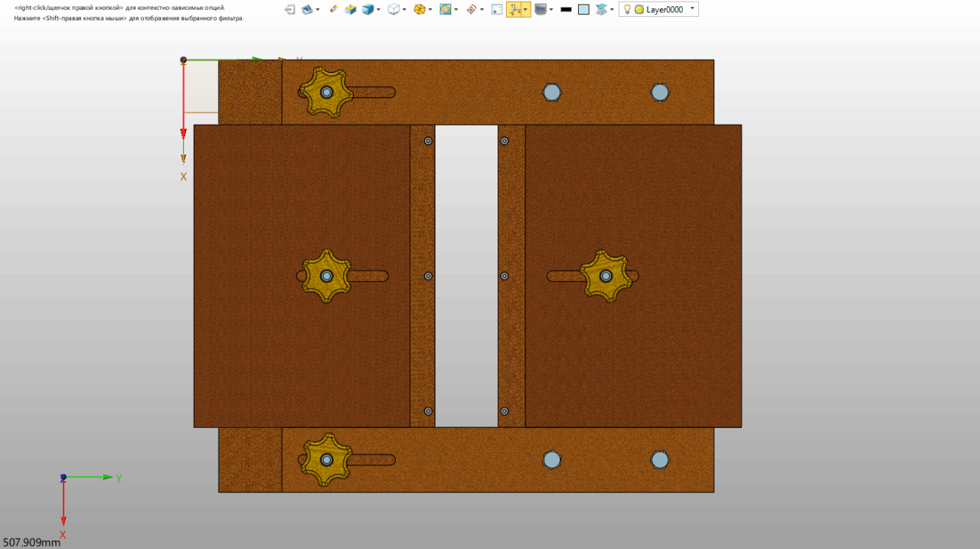
Task: Click the zoom-to-fit ring icon
Action: tap(445, 9)
